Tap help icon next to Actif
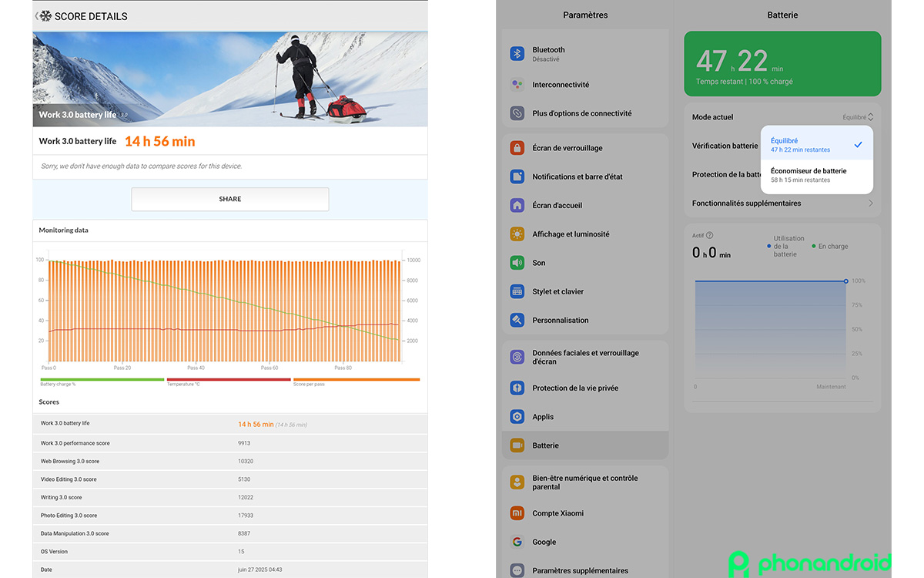This screenshot has height=578, width=924. pyautogui.click(x=709, y=236)
